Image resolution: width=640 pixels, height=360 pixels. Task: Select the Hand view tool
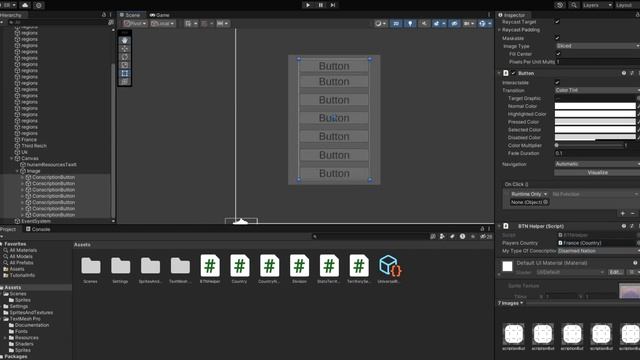point(125,40)
